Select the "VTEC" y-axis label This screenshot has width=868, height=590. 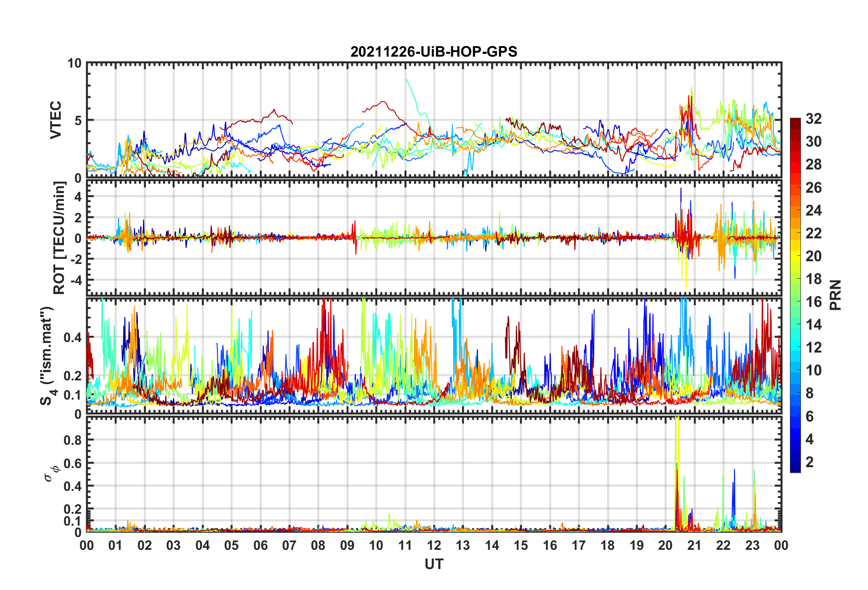tap(56, 120)
